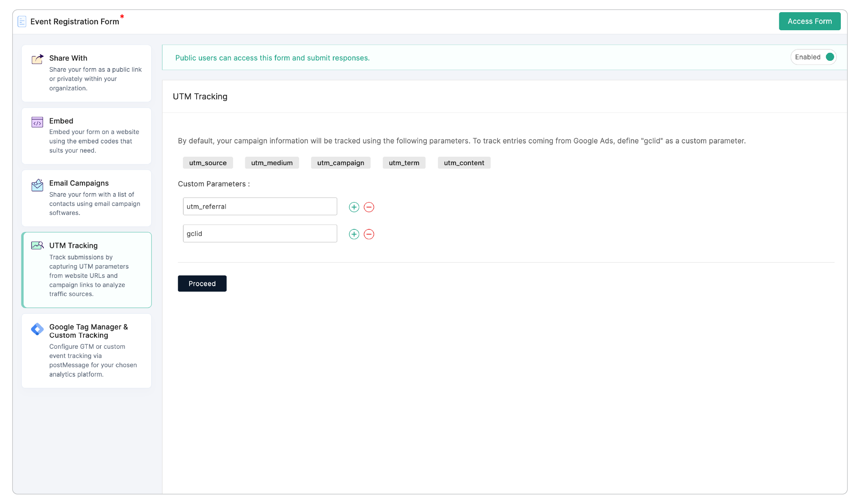Disable public access with the Enabled toggle

(x=829, y=57)
